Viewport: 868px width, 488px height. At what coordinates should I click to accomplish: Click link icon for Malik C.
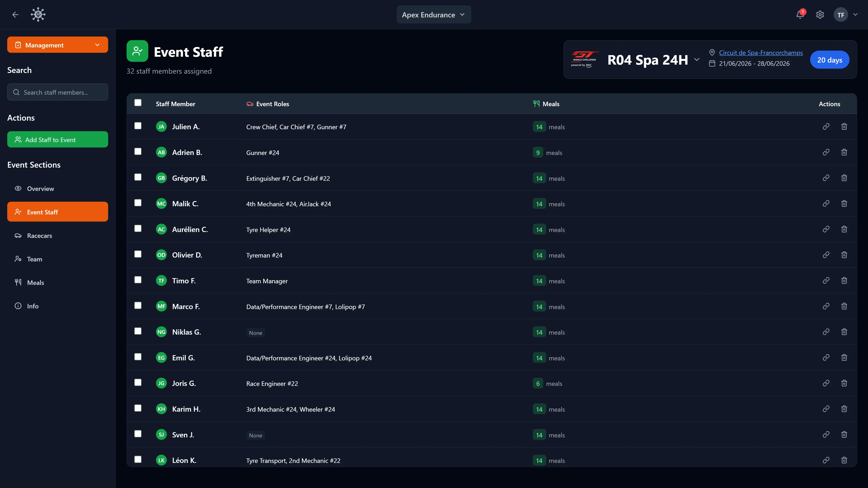point(826,203)
